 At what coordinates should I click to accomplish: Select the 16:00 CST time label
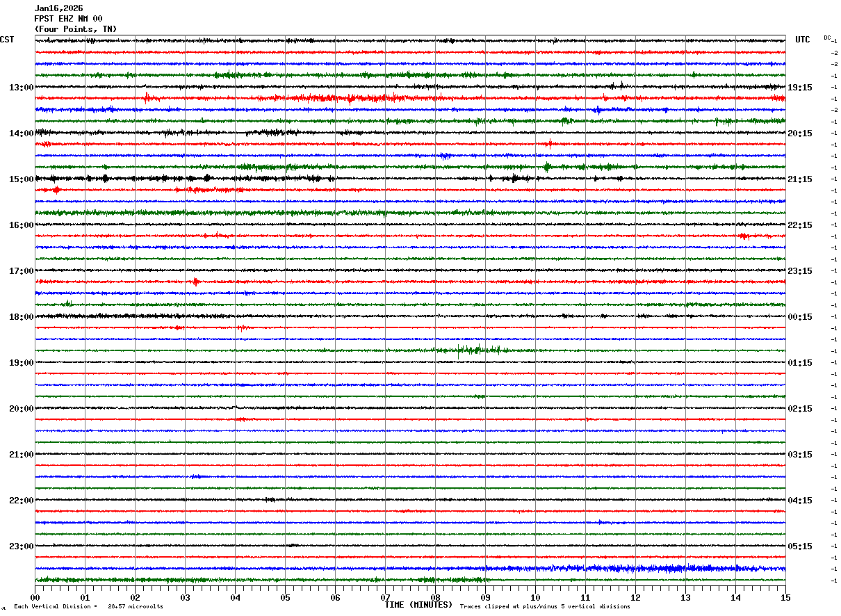pos(22,225)
